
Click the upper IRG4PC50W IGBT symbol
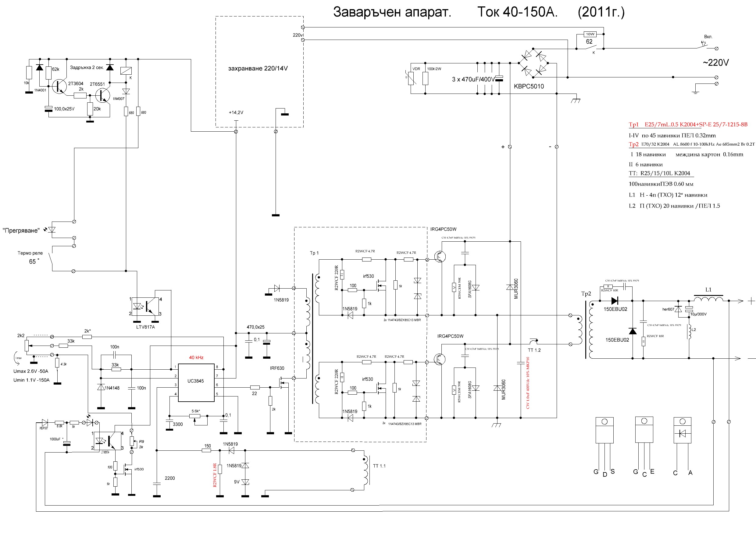[x=440, y=256]
